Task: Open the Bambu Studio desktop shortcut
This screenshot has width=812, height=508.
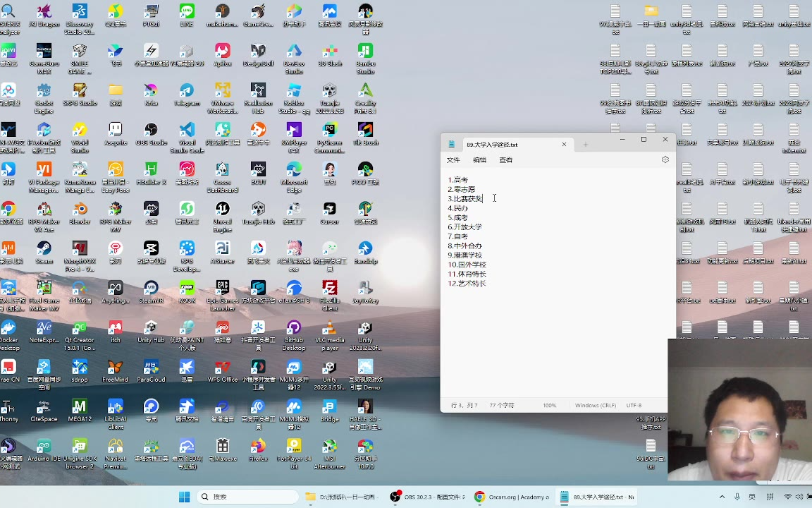Action: (x=366, y=59)
